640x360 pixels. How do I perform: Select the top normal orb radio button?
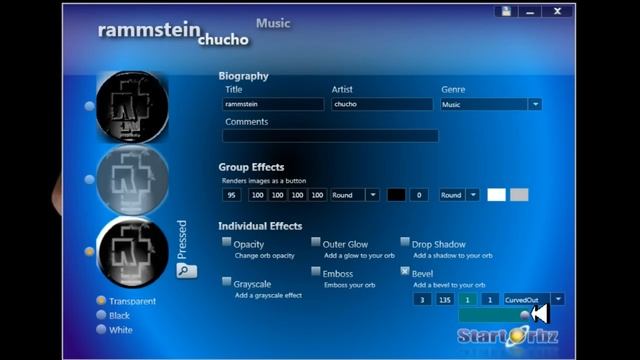coord(89,106)
